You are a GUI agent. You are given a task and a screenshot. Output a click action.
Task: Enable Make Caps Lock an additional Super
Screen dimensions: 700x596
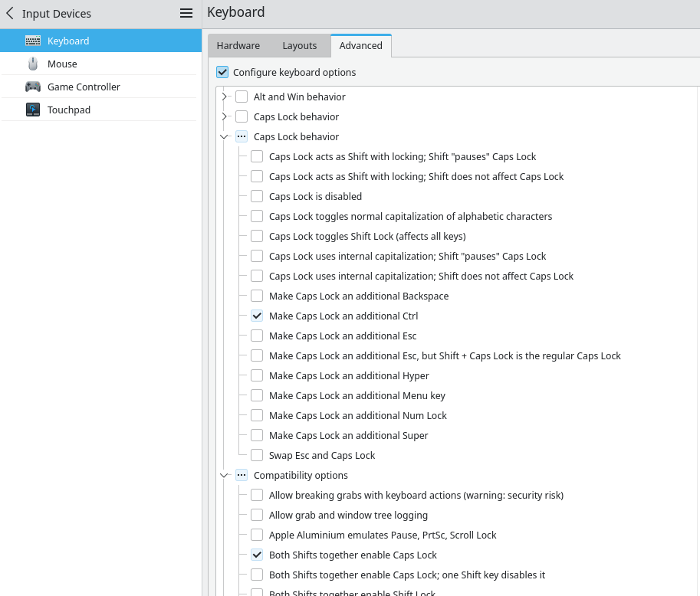point(257,435)
